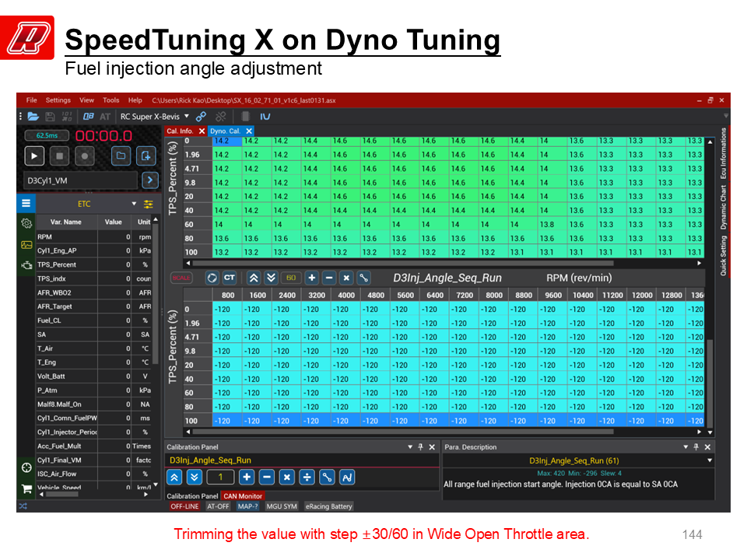Open the hamburger list icon in sidebar
Viewport: 747px width, 560px height.
pyautogui.click(x=26, y=203)
